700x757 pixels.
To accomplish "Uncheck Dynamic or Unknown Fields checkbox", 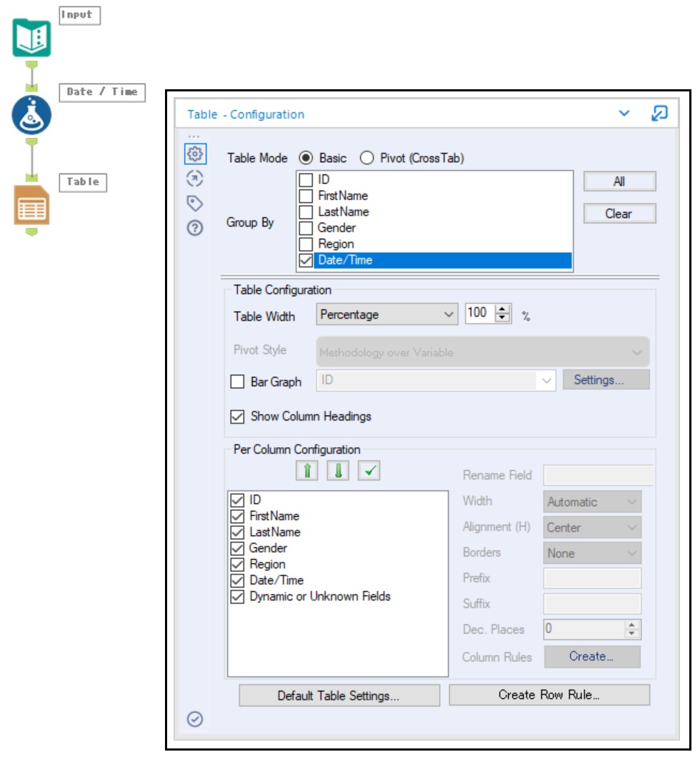I will [x=238, y=597].
